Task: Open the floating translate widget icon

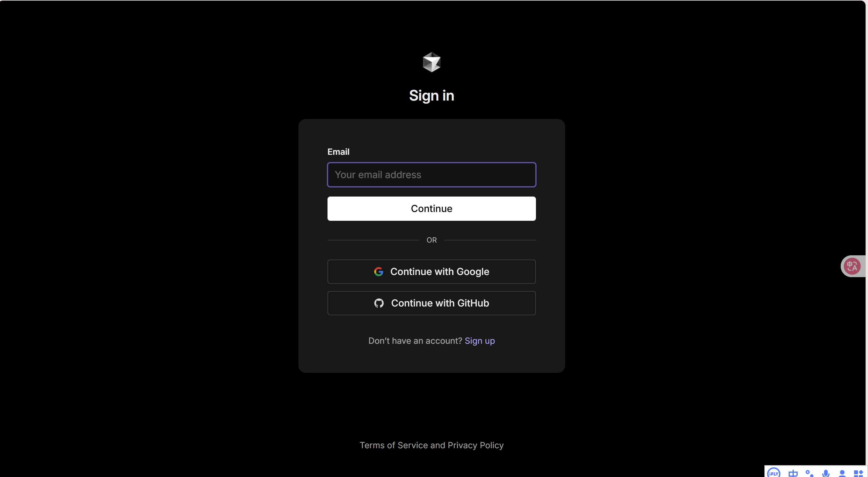Action: [852, 266]
